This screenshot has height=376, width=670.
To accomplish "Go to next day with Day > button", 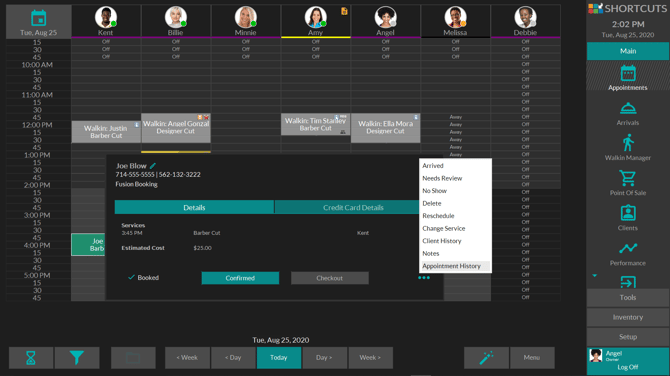I will point(324,358).
